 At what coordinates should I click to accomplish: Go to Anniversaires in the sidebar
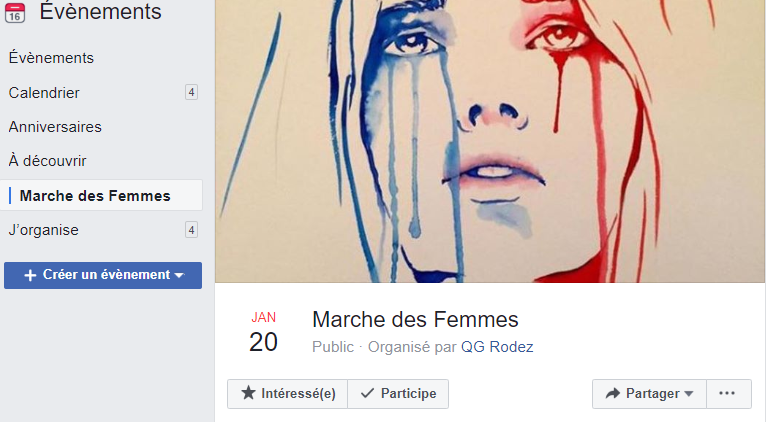[55, 127]
